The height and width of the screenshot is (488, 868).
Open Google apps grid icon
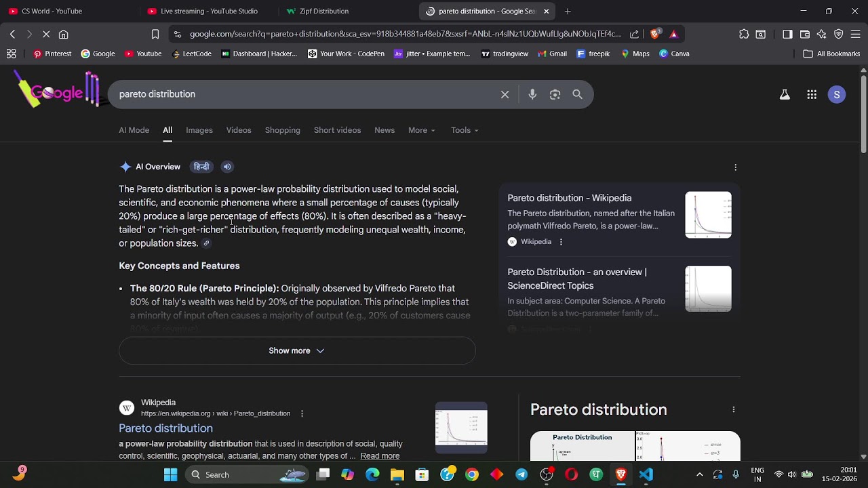point(812,95)
